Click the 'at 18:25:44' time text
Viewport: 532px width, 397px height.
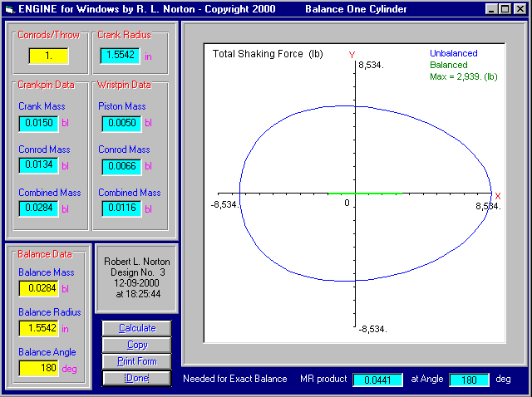coord(138,294)
